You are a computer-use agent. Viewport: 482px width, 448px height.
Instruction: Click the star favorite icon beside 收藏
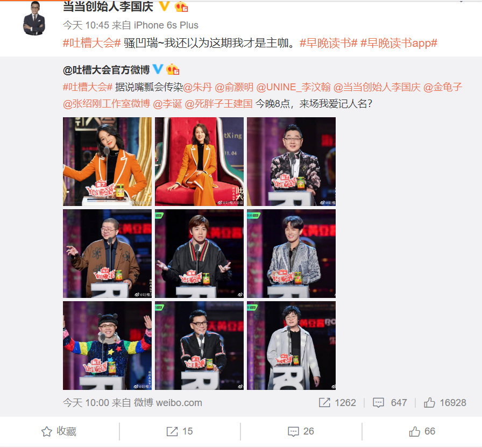(x=46, y=431)
